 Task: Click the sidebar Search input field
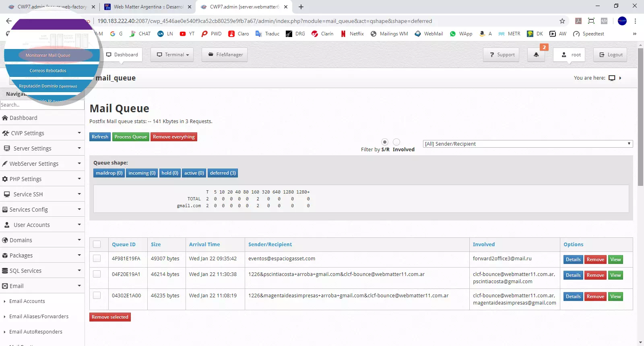pyautogui.click(x=42, y=105)
